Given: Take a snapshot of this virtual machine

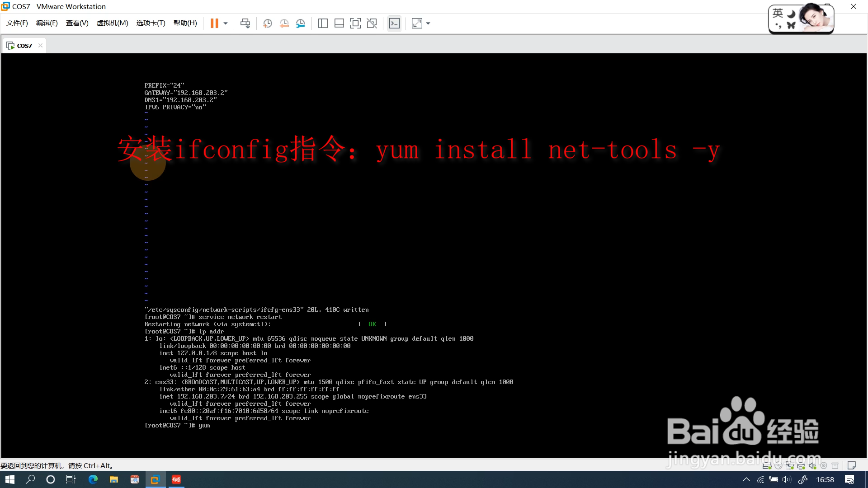Looking at the screenshot, I should point(268,23).
